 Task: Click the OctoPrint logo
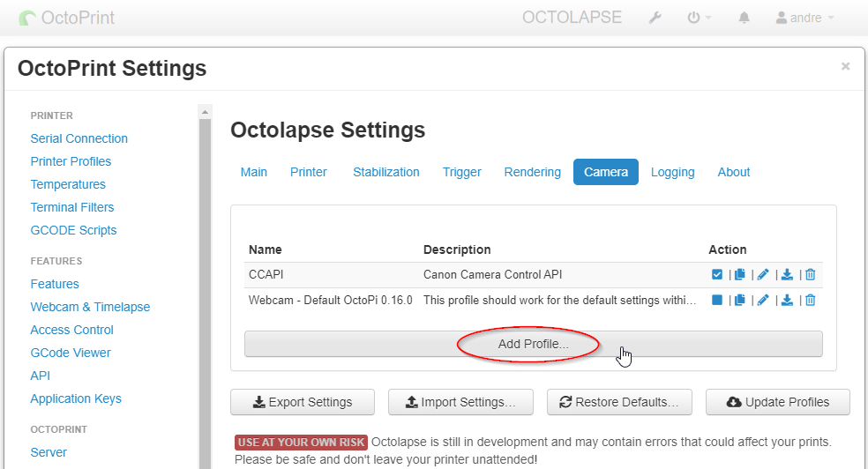coord(67,18)
